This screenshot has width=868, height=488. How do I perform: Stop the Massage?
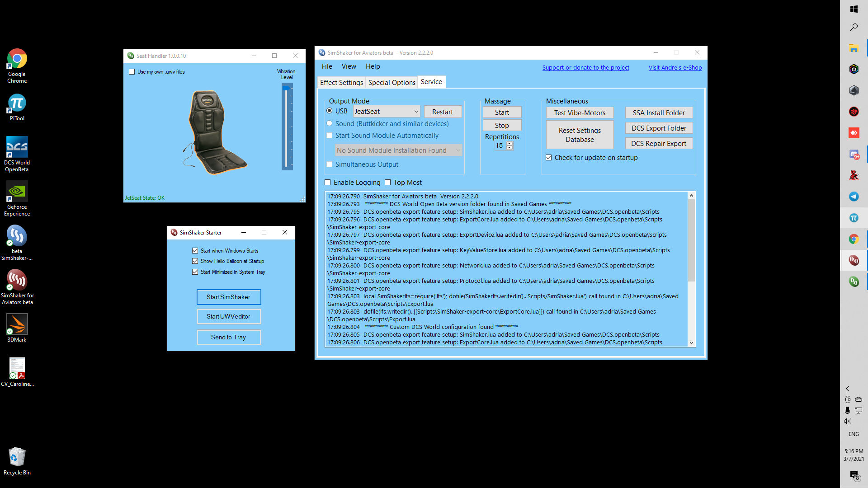coord(502,125)
